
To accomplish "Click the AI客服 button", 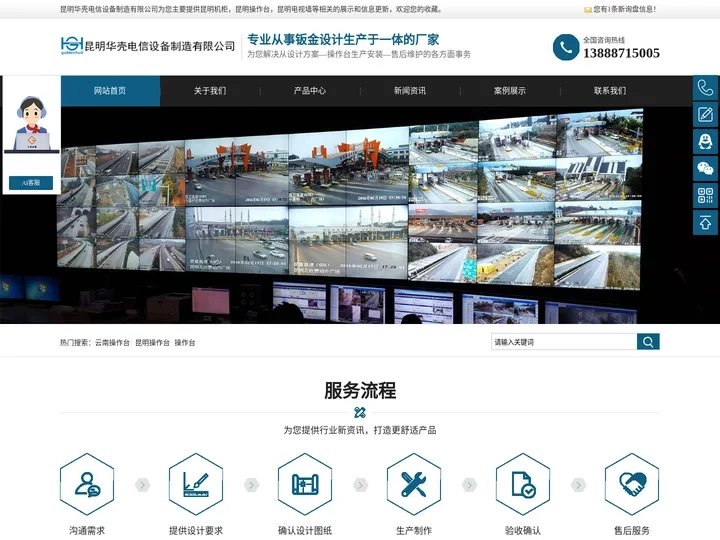I will coord(32,183).
